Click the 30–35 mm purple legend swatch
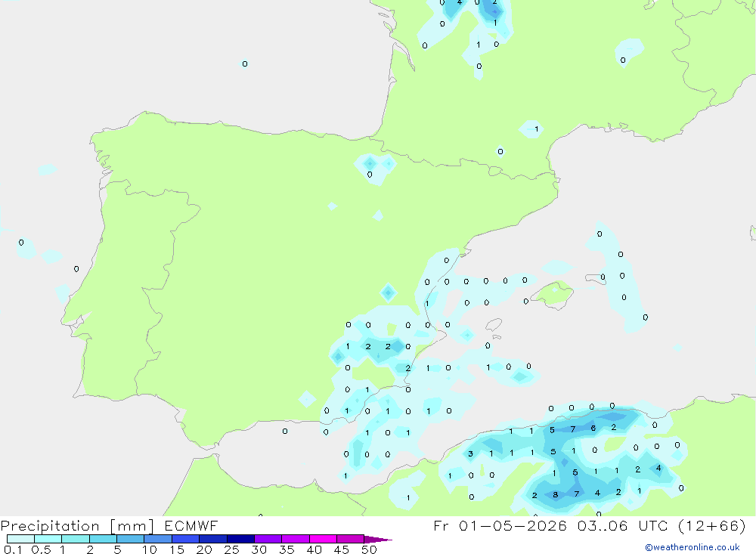Viewport: 756px width, 554px height. pos(268,539)
